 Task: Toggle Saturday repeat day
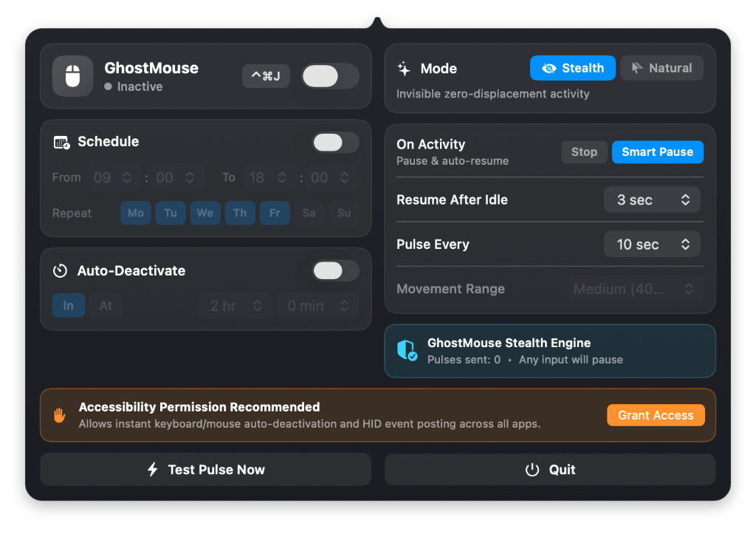(x=309, y=213)
